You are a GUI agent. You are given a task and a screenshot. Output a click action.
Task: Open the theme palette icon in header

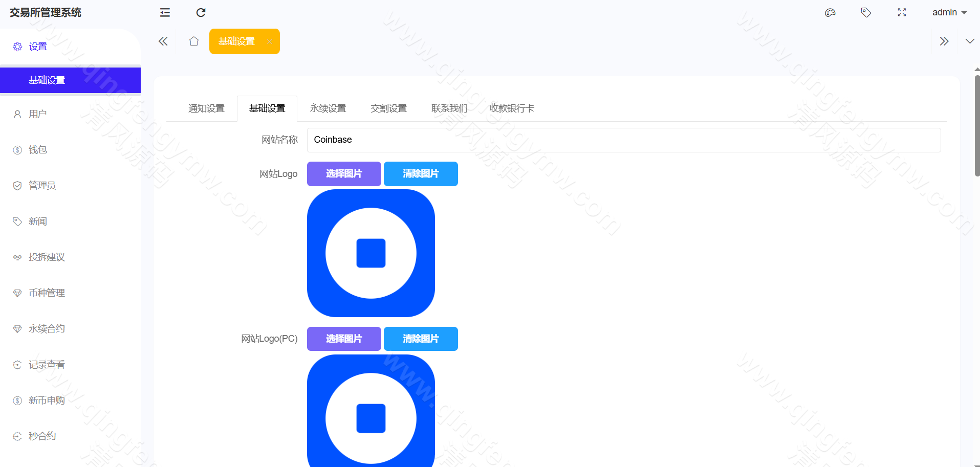(x=830, y=12)
